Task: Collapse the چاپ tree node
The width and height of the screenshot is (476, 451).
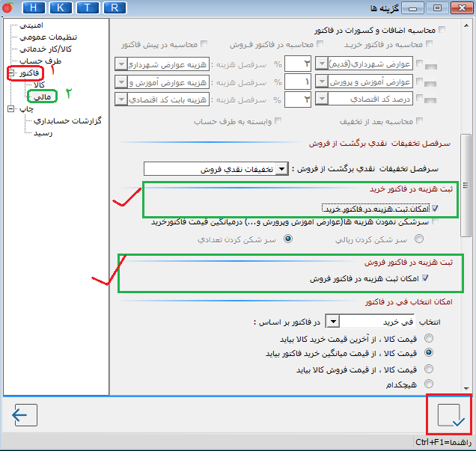Action: (x=11, y=109)
